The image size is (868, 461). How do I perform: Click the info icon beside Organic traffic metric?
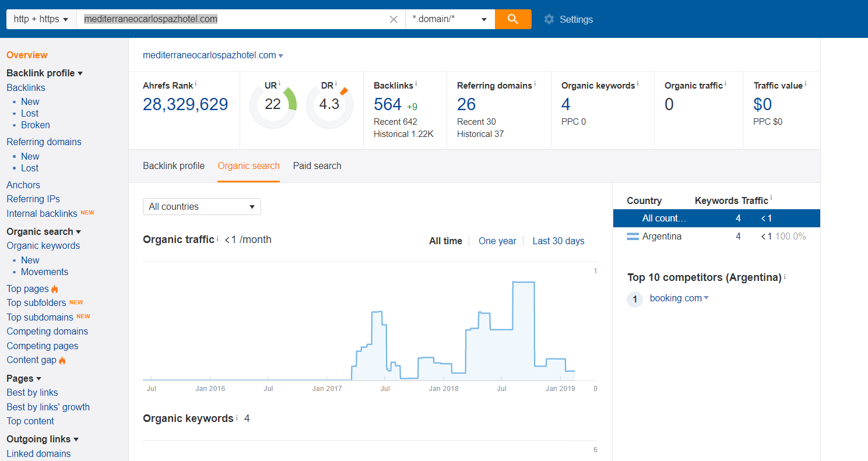pos(726,83)
